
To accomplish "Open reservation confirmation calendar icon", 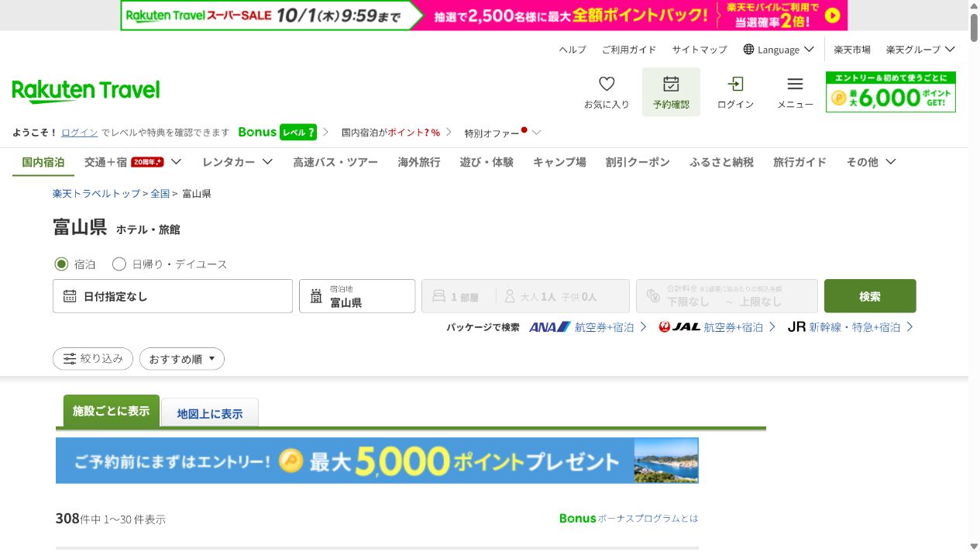I will click(x=671, y=84).
